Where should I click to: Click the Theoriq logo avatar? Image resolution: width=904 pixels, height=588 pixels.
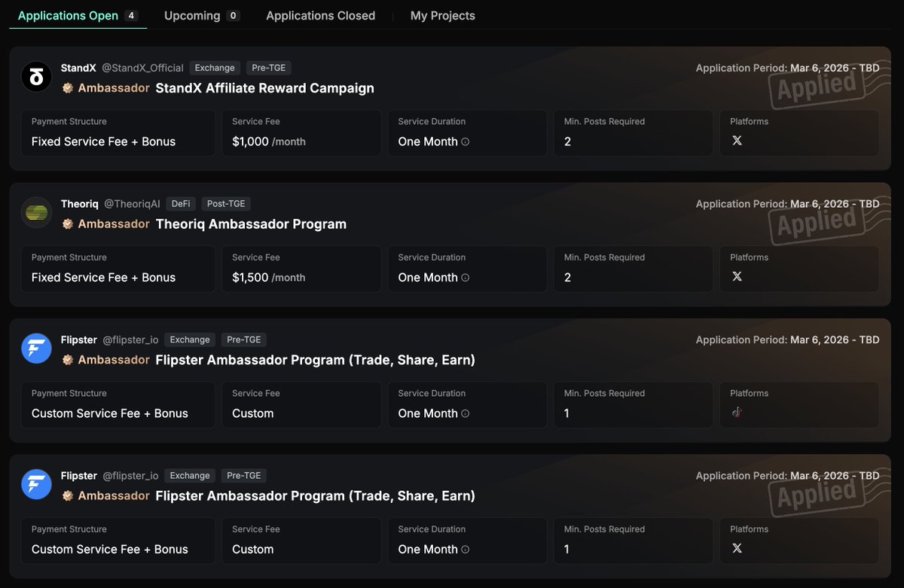(x=36, y=213)
